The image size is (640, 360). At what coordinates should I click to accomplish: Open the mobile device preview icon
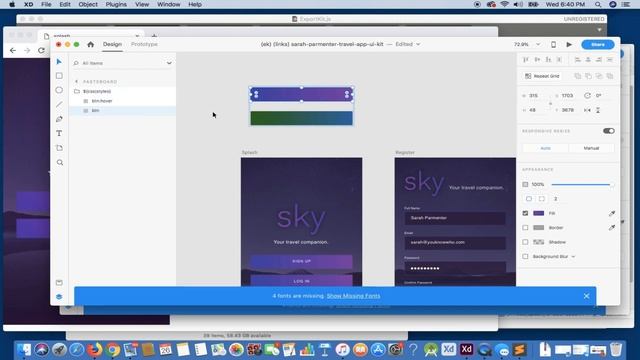tap(553, 44)
